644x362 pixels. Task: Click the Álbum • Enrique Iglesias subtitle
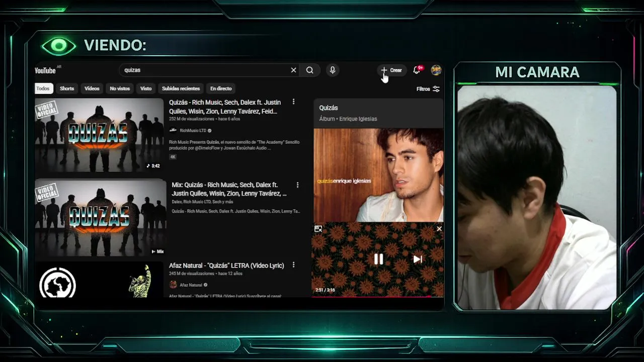[x=348, y=119]
